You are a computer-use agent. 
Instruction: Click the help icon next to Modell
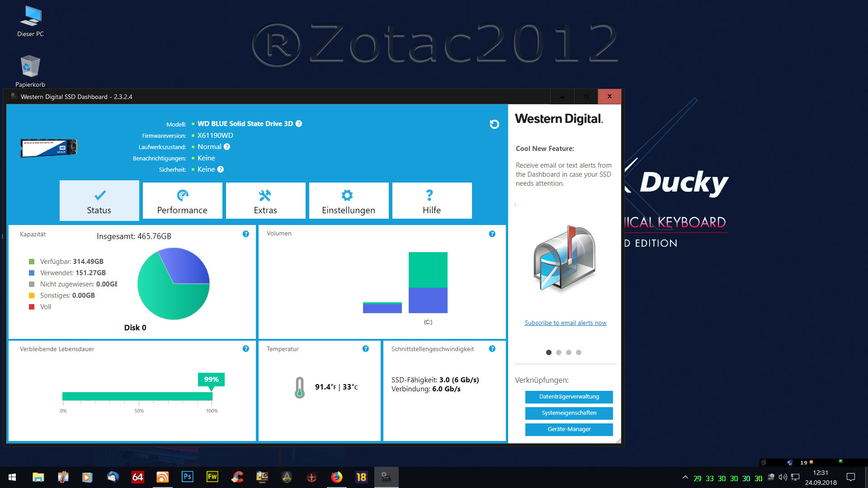pos(299,124)
